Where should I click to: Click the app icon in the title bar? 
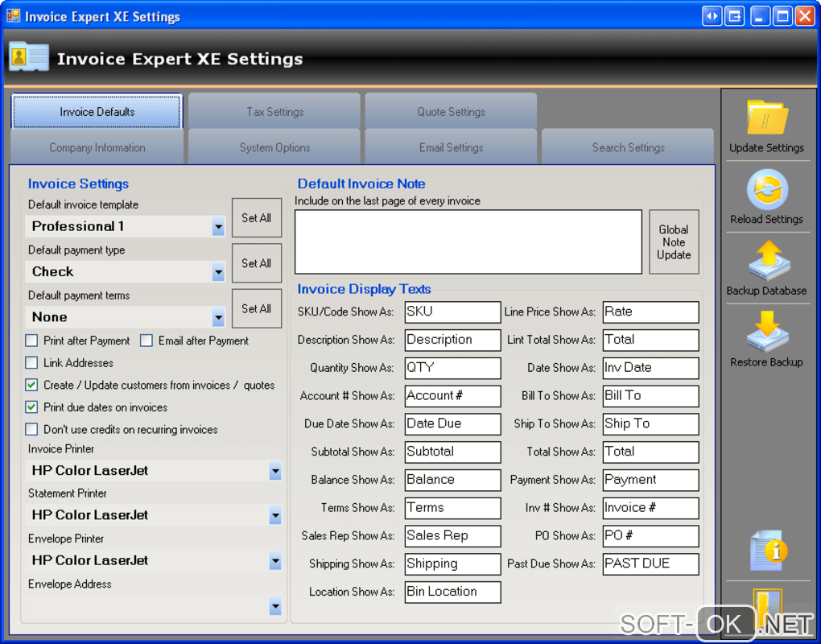[x=13, y=16]
